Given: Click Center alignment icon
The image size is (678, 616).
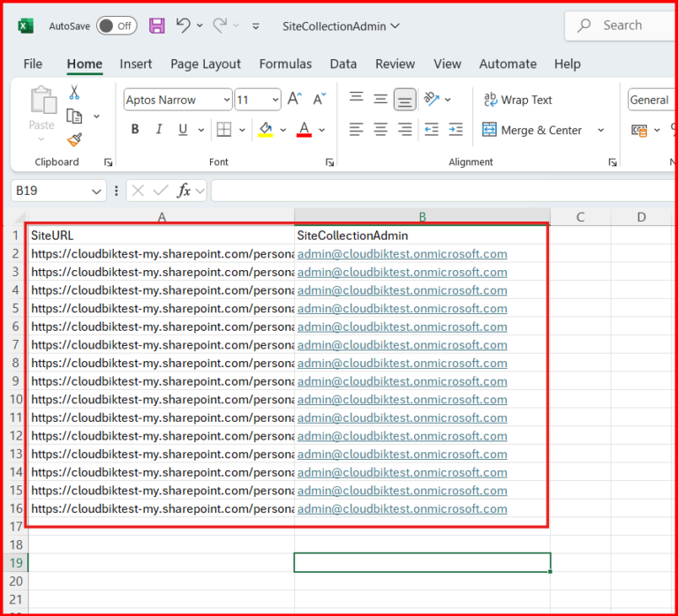Looking at the screenshot, I should click(380, 129).
